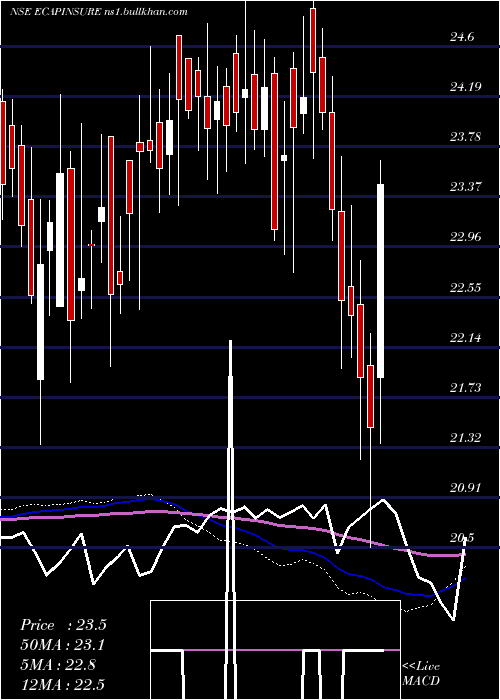Click the 24.6 price axis label
The image size is (500, 700).
click(462, 38)
